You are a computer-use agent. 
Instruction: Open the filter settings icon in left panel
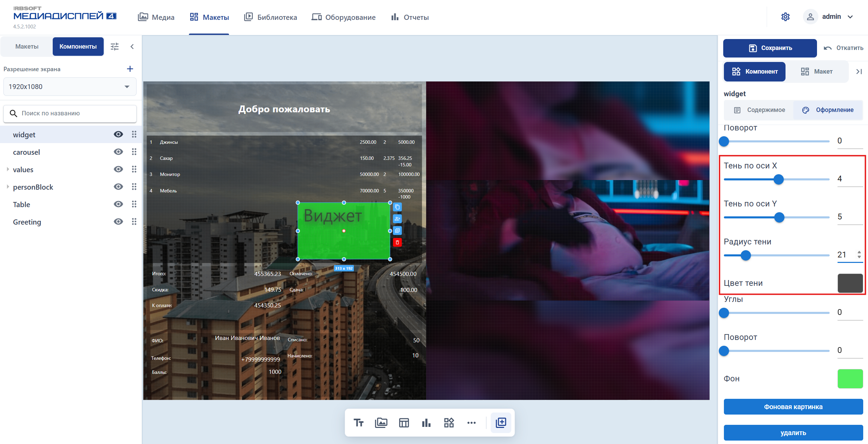[x=115, y=47]
